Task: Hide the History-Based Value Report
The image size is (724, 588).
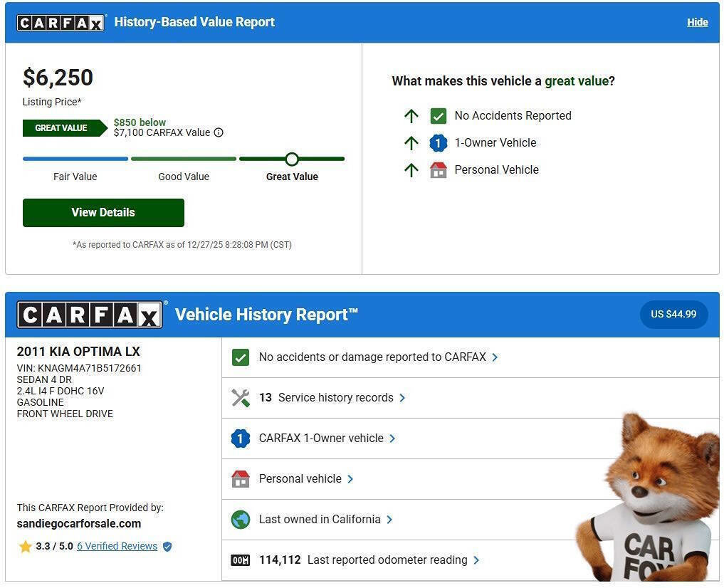Action: 697,22
